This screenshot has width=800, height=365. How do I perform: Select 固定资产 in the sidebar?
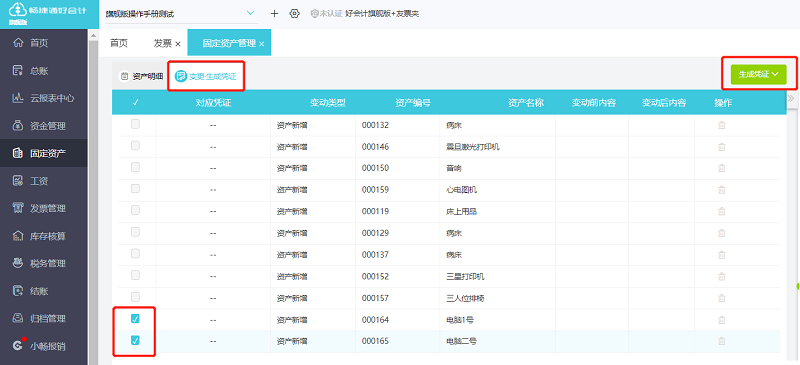(43, 153)
